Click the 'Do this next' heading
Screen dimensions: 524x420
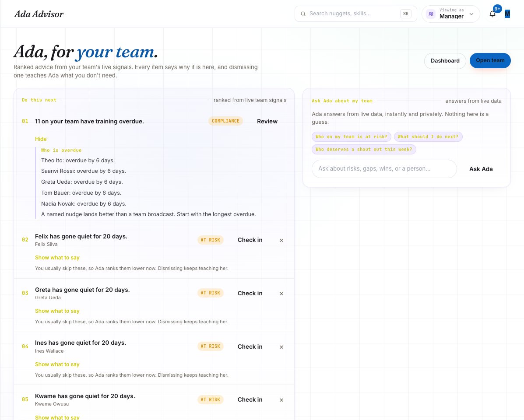[x=39, y=100]
